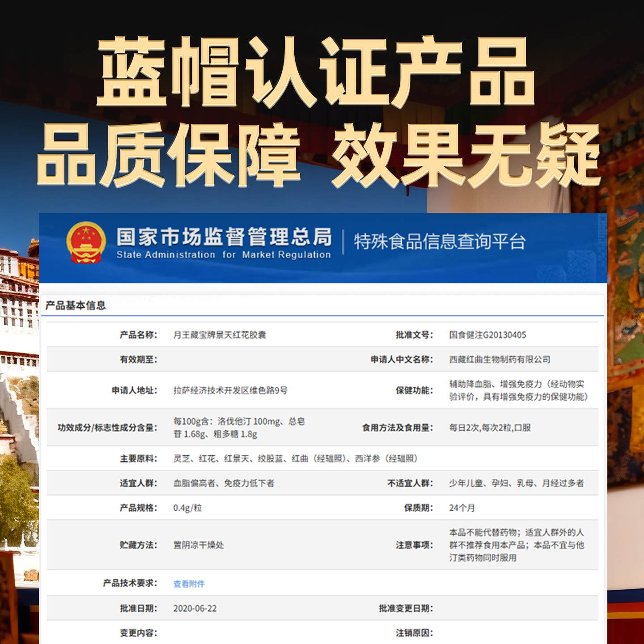Click approval date 2020-06-22
The height and width of the screenshot is (644, 644).
[x=195, y=608]
